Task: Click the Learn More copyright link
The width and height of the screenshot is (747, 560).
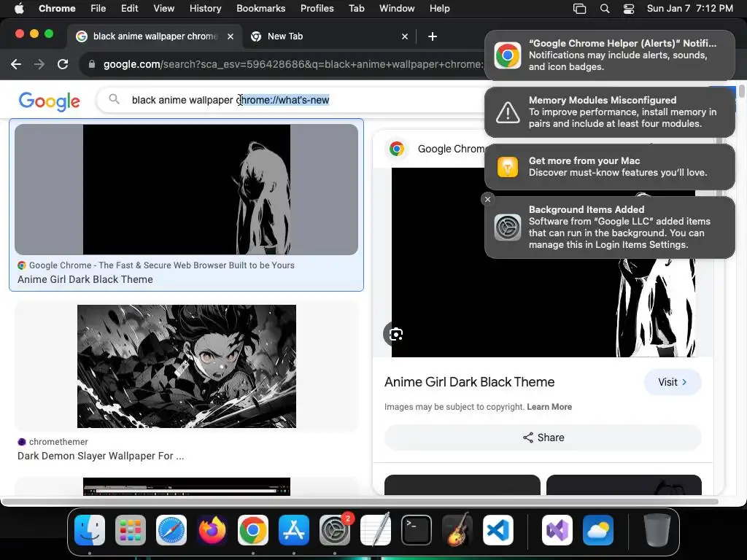Action: 549,407
